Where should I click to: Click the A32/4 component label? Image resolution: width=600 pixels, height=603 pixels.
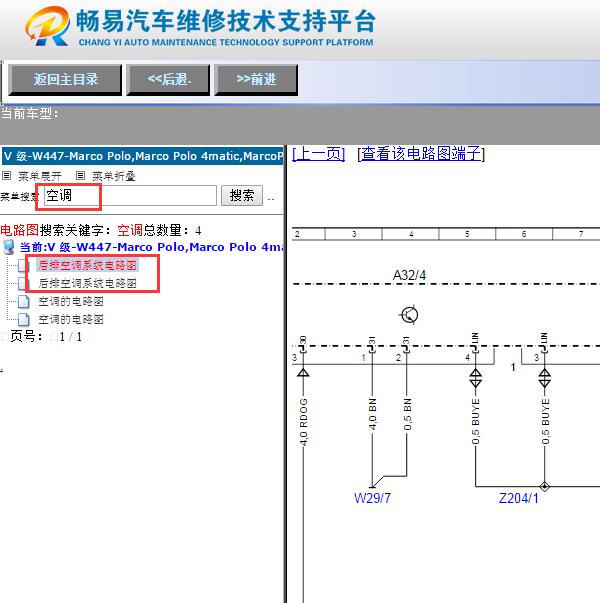tap(409, 275)
